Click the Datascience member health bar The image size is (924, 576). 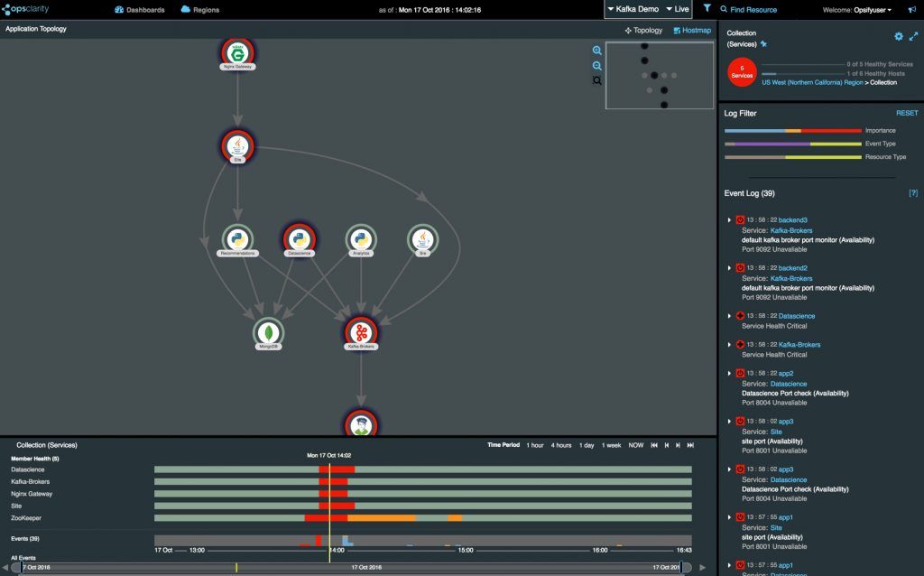click(x=422, y=469)
